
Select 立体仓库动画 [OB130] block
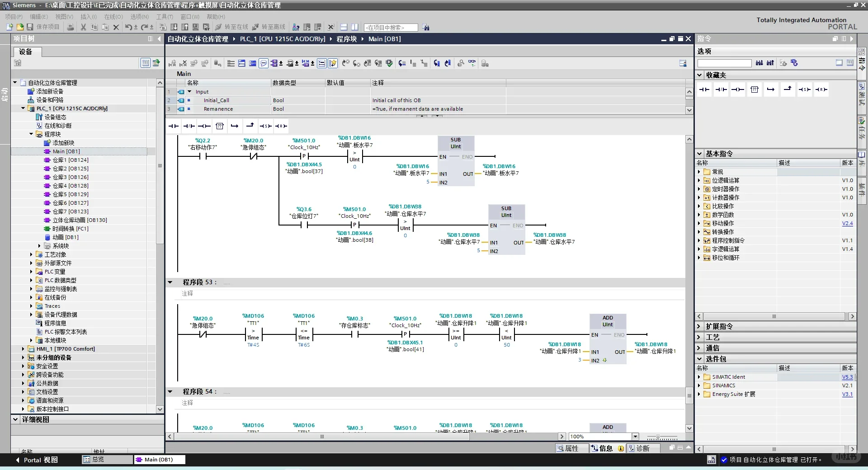[80, 220]
